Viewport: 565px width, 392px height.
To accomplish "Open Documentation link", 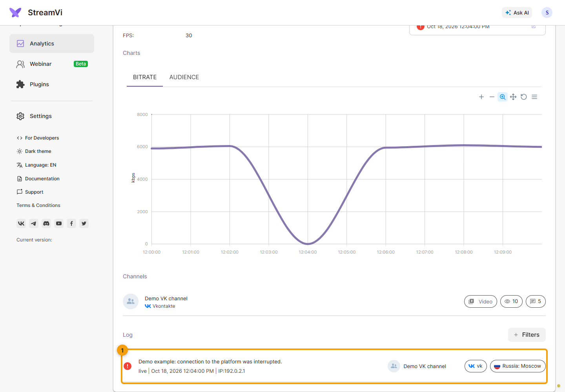I will 38,179.
